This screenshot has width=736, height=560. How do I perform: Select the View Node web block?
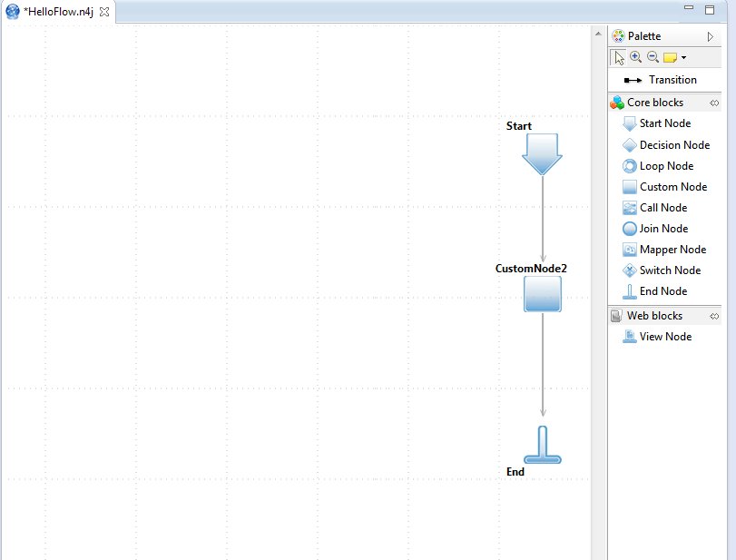point(664,337)
